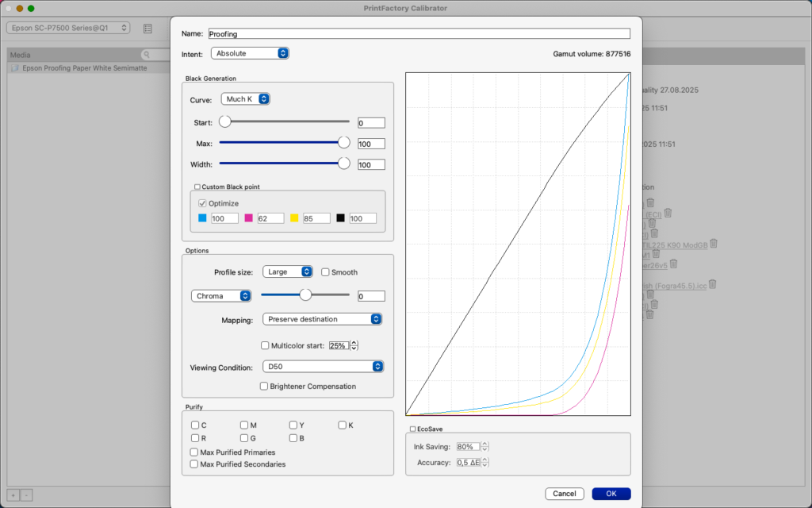The width and height of the screenshot is (812, 508).
Task: Open Mapping dropdown showing Preserve destination
Action: 322,319
